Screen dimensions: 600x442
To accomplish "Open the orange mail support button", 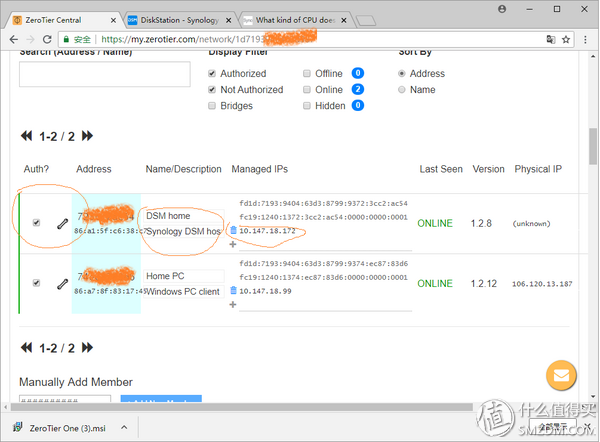I will [561, 375].
